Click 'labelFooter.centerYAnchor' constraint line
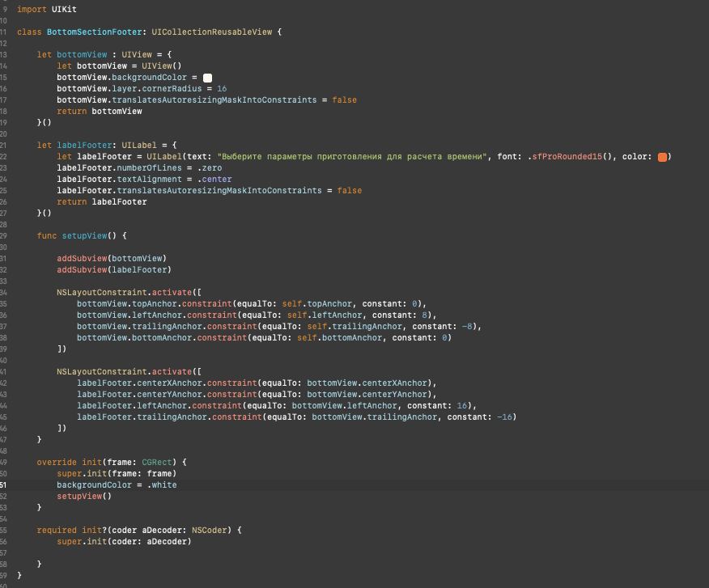This screenshot has height=588, width=709. [257, 395]
